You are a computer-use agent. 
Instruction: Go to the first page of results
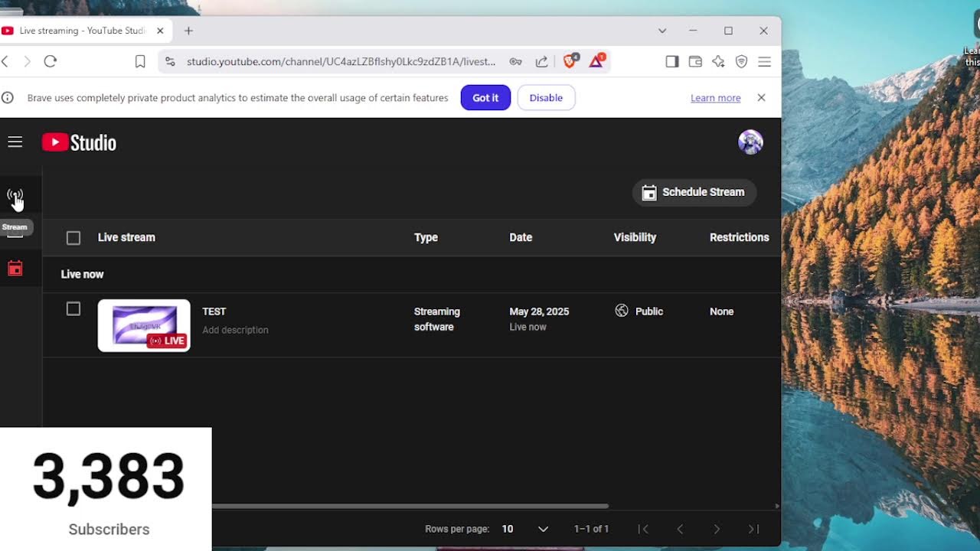[x=643, y=529]
